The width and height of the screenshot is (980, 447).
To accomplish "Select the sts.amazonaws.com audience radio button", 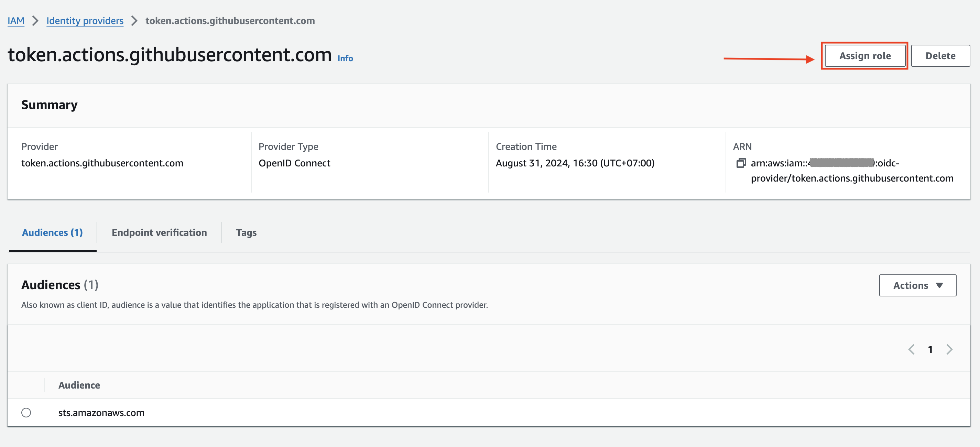I will tap(26, 412).
